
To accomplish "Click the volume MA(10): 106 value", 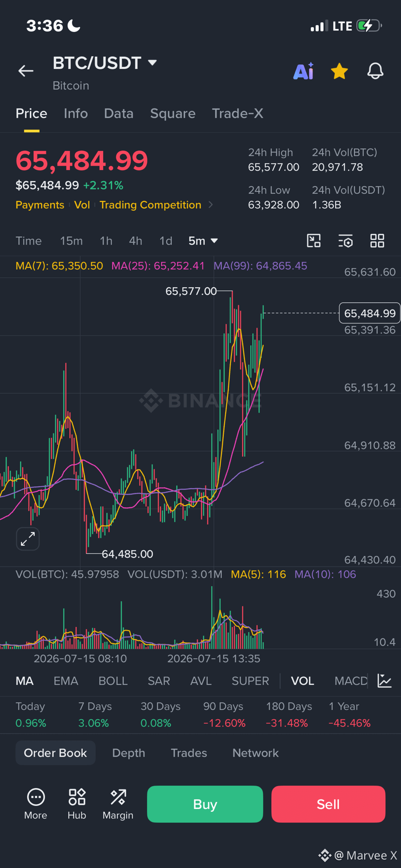I will (x=325, y=574).
